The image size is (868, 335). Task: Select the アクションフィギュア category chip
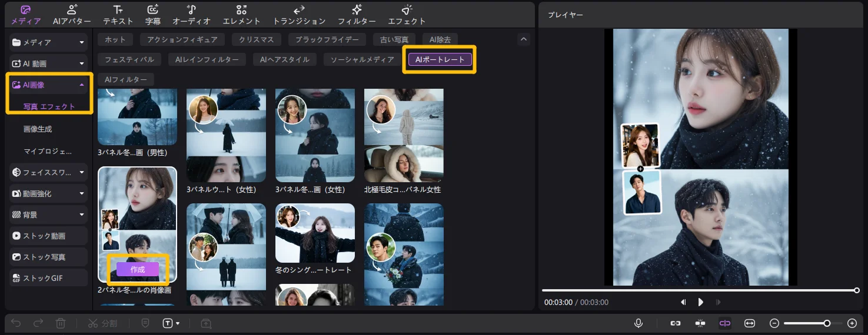(182, 39)
